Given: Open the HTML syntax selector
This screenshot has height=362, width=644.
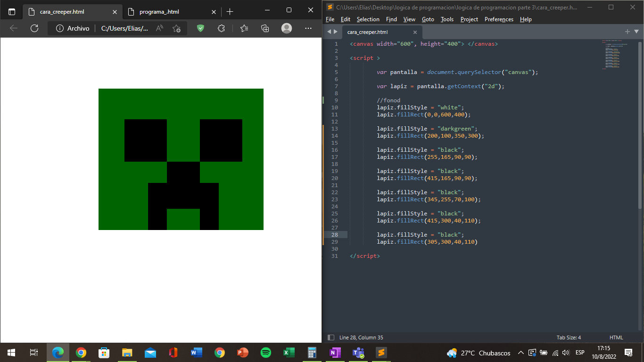Looking at the screenshot, I should point(616,337).
